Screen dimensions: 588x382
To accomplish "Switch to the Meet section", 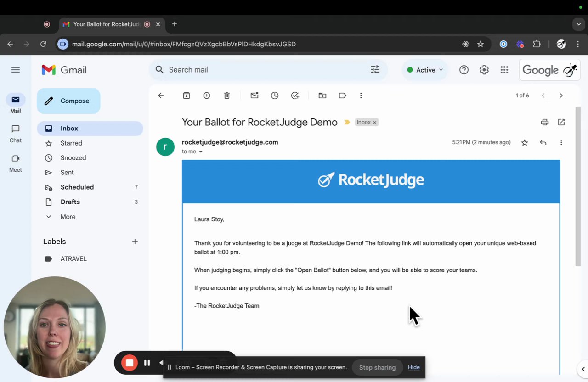I will point(16,163).
